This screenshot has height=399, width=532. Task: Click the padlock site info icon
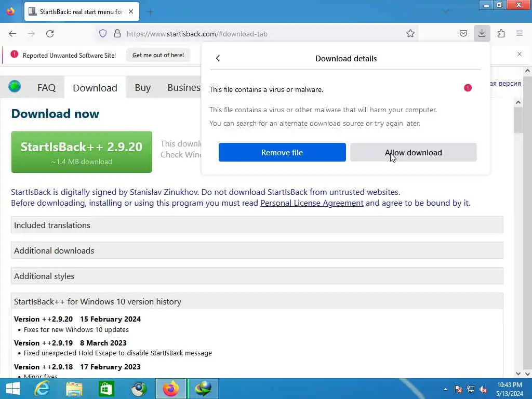tap(117, 34)
